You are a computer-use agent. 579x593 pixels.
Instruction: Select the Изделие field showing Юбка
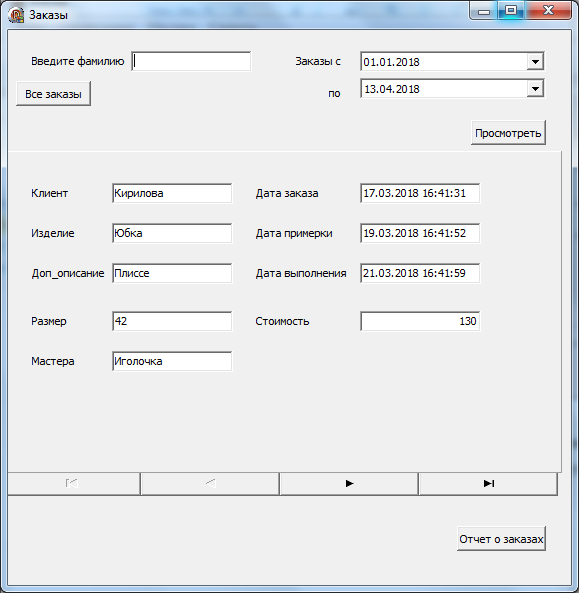(172, 233)
